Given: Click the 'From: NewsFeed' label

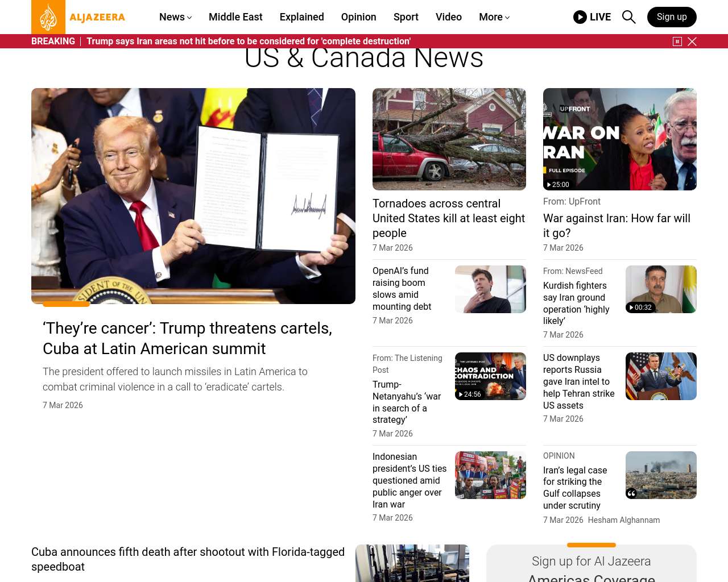Looking at the screenshot, I should pos(573,271).
